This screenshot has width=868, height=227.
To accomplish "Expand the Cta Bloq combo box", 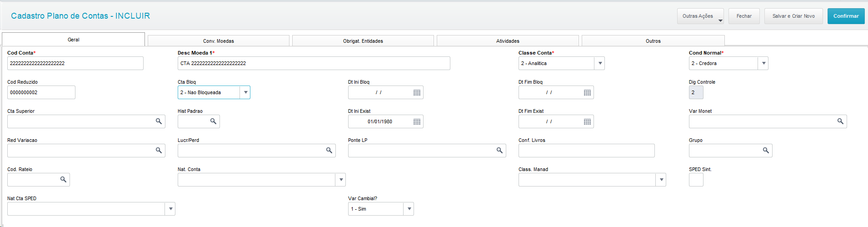I will (245, 92).
